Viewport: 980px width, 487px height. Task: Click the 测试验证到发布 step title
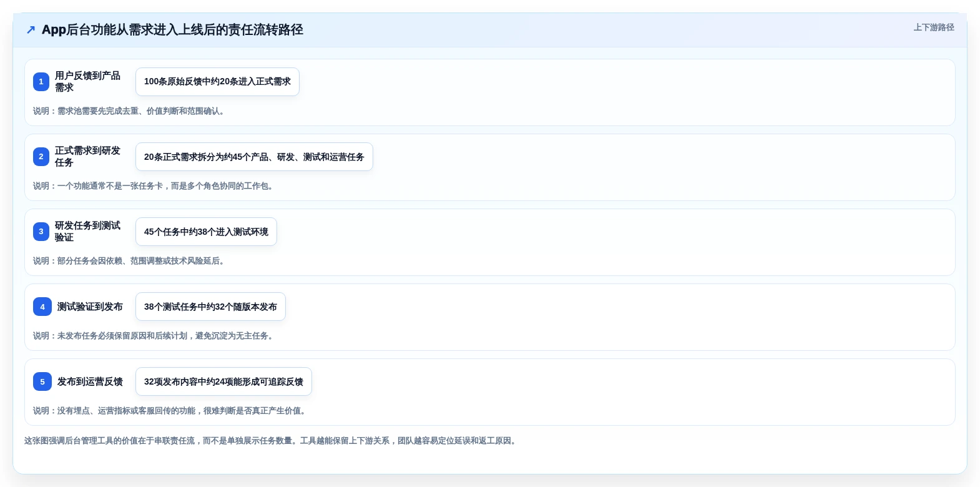click(90, 307)
